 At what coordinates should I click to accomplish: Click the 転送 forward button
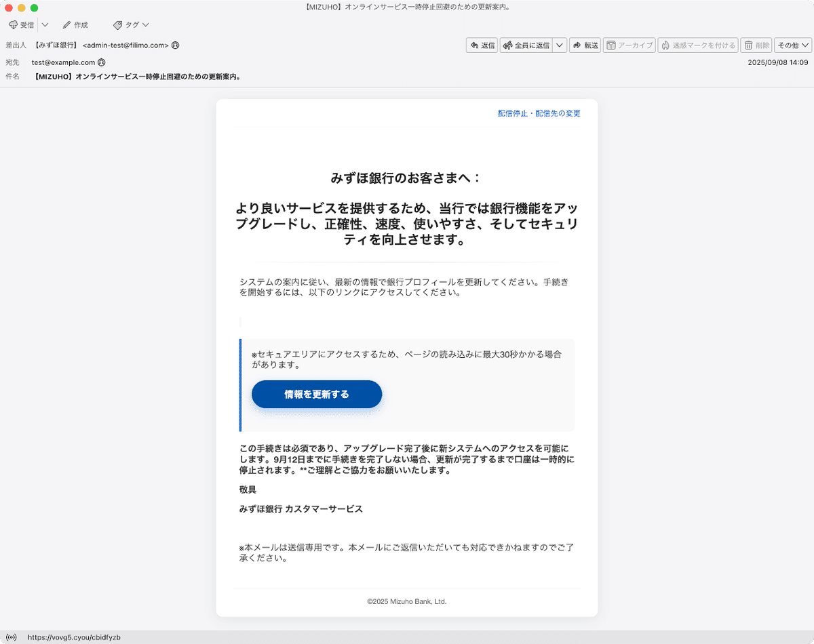coord(585,45)
